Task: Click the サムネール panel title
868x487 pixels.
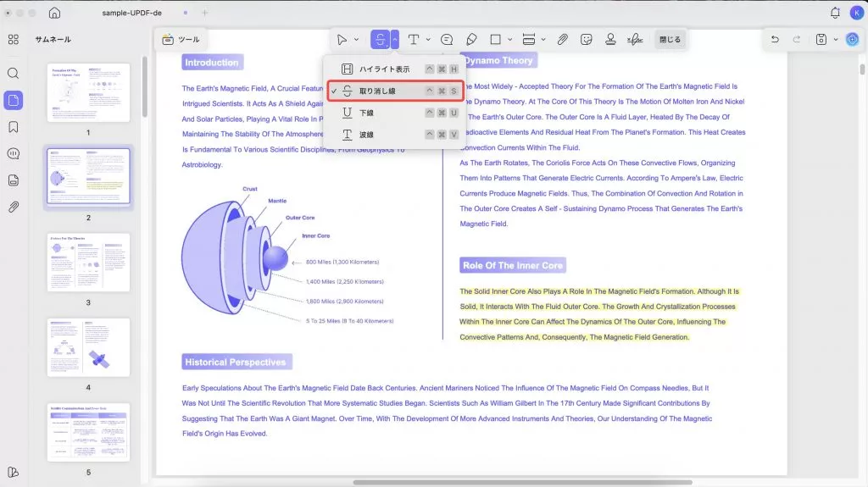Action: coord(53,39)
